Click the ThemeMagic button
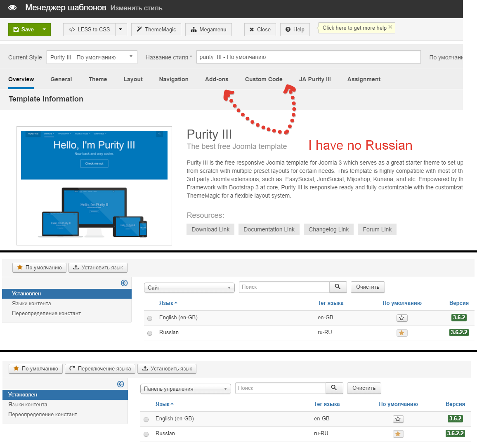Viewport: 477px width, 448px height. [x=156, y=30]
